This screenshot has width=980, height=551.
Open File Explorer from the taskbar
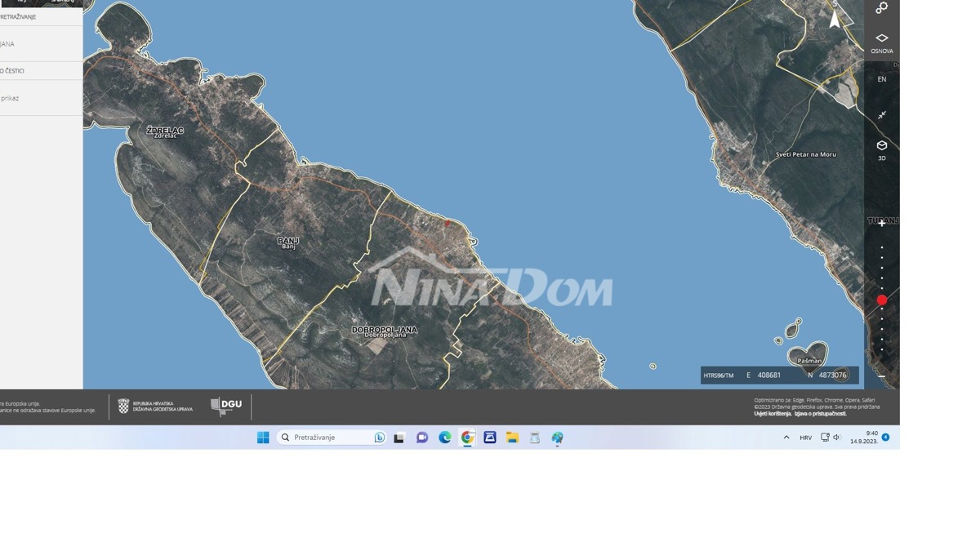510,437
